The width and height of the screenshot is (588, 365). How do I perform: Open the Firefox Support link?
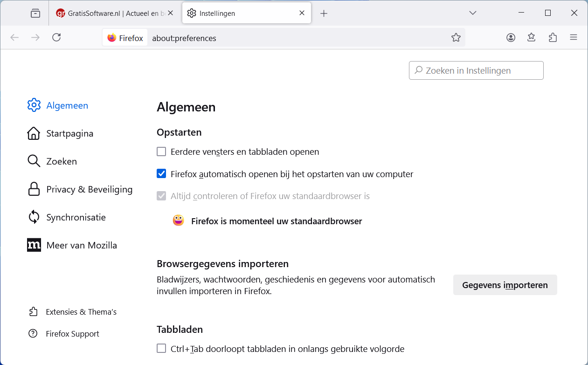[x=72, y=334]
